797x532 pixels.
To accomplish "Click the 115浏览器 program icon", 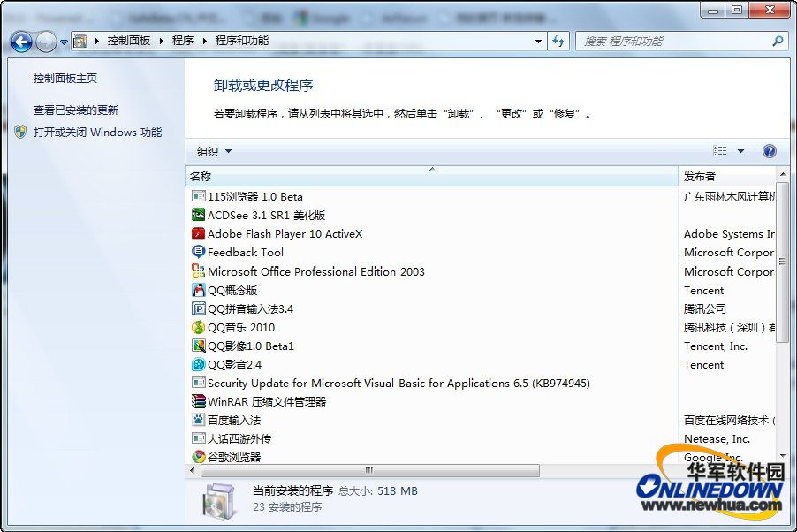I will (198, 196).
